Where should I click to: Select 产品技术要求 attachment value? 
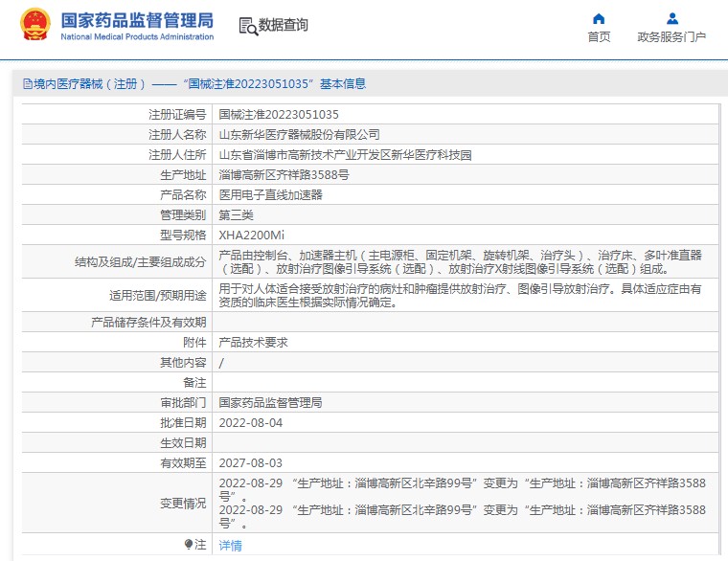253,343
